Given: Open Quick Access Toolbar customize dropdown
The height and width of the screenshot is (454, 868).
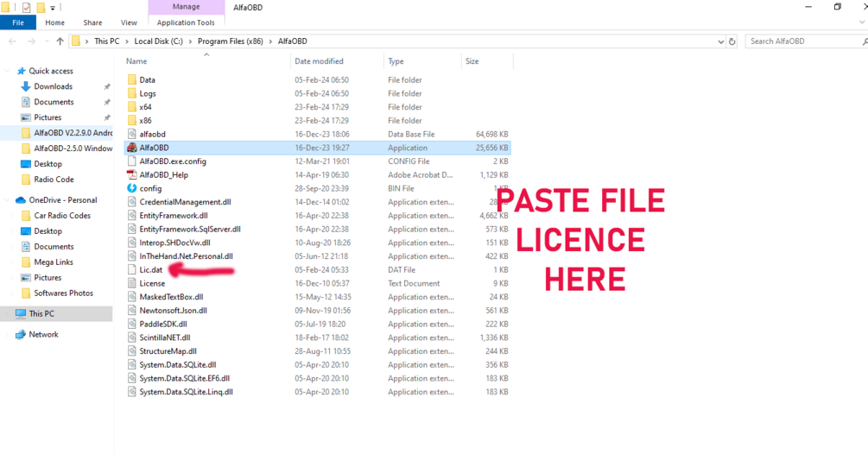Looking at the screenshot, I should pos(53,8).
